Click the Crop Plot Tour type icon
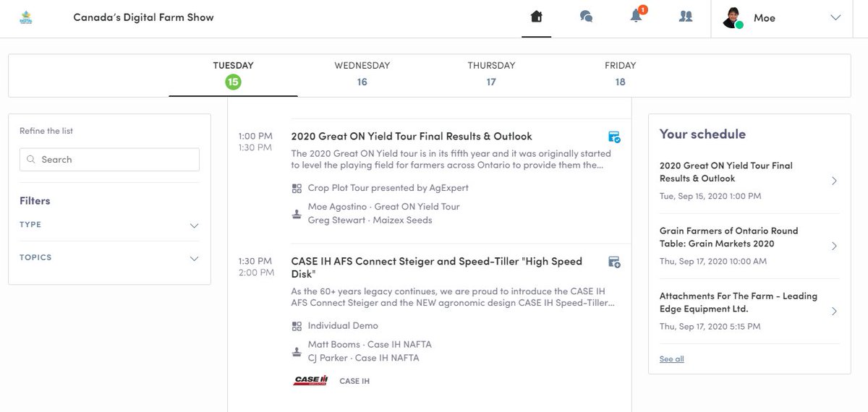The image size is (868, 412). point(297,188)
